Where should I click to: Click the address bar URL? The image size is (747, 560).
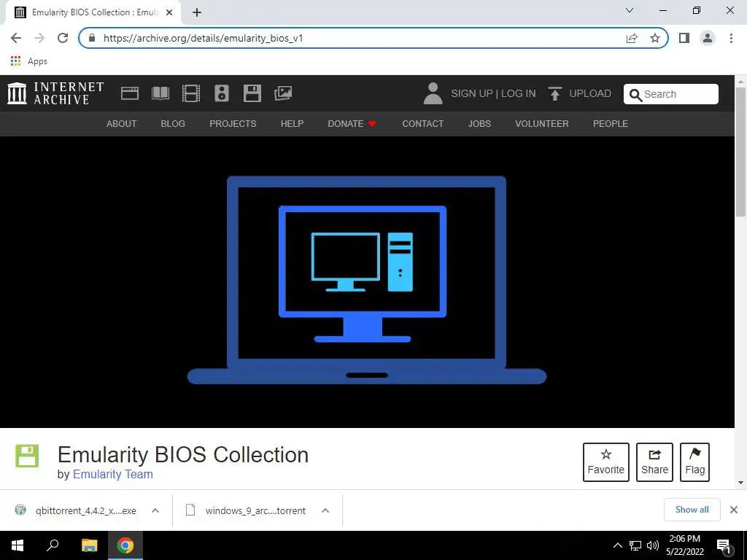[203, 38]
